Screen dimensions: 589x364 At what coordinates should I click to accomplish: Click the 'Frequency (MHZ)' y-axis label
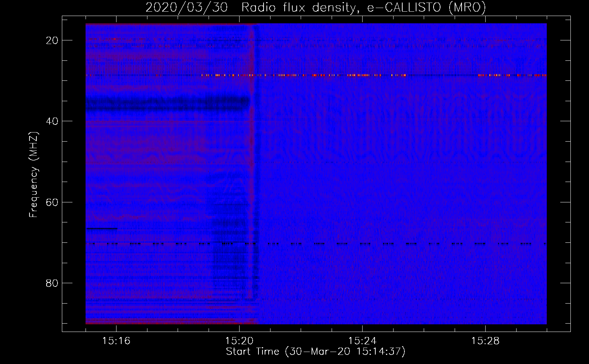point(33,175)
